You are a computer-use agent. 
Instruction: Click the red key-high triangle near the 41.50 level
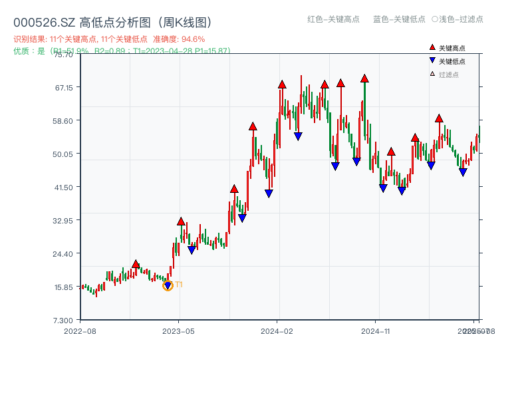pos(234,189)
